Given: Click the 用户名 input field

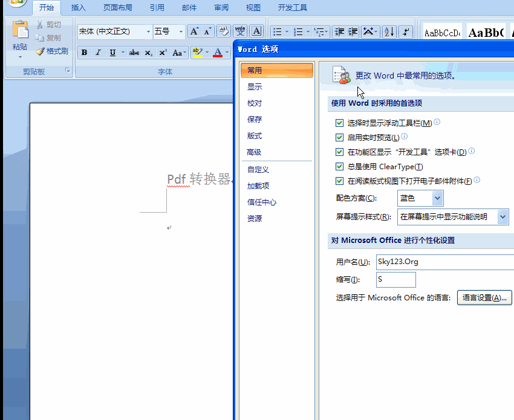Looking at the screenshot, I should click(445, 262).
